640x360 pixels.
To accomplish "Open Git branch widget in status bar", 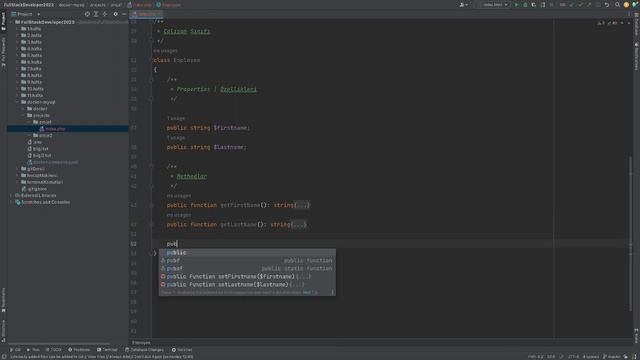I will (611, 357).
